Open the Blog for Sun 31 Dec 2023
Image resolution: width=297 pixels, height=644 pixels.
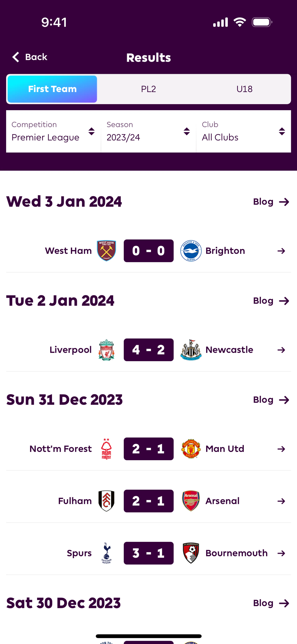(271, 400)
